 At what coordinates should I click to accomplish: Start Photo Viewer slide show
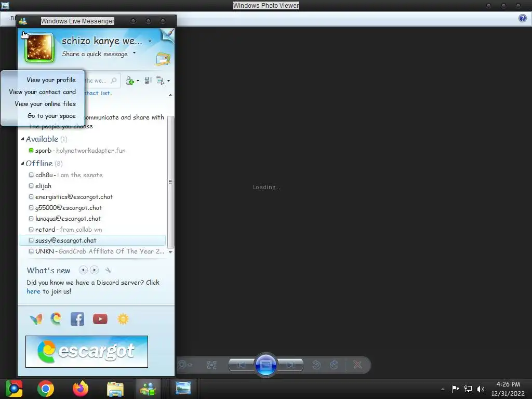pos(265,365)
